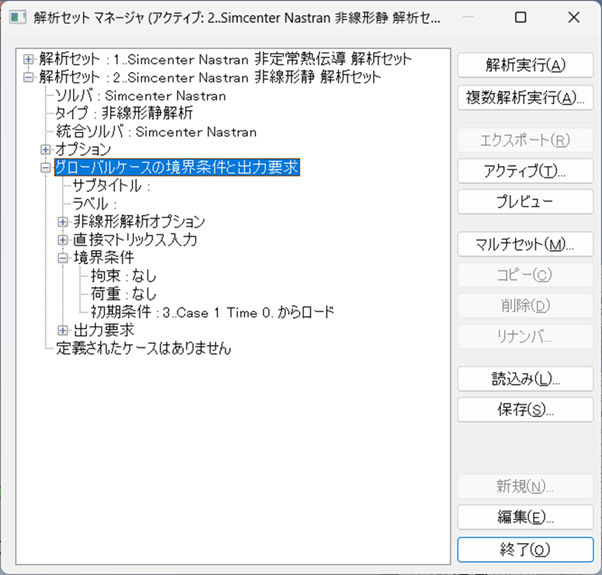Screen dimensions: 602x575
Task: Select the サブタイトル row
Action: pyautogui.click(x=111, y=186)
